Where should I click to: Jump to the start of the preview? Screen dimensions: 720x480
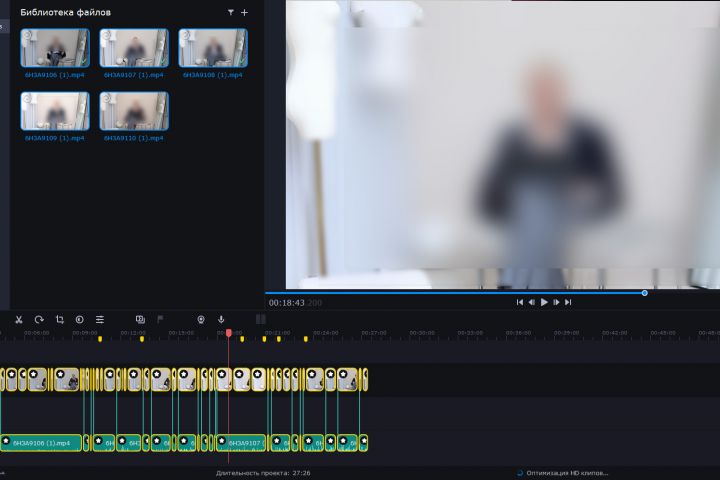(x=519, y=302)
